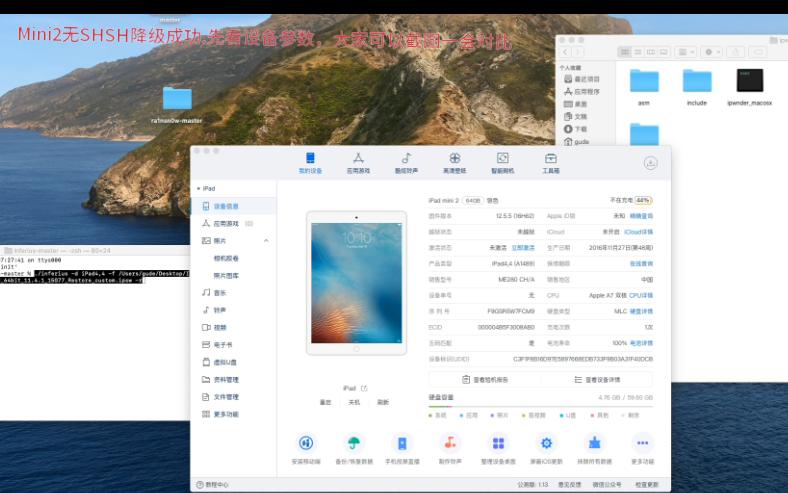Open the 工具箱 toolbox tab
Screen dimensions: 788x493
tap(551, 163)
